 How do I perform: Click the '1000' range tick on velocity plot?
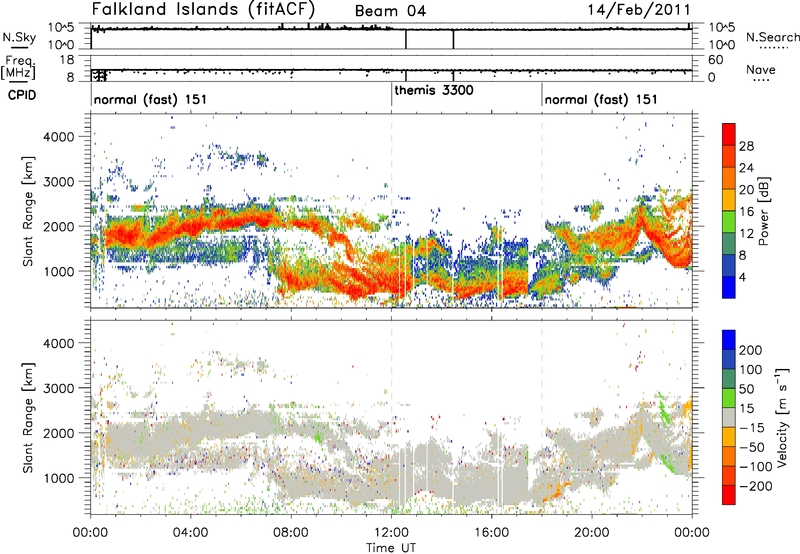(x=58, y=478)
